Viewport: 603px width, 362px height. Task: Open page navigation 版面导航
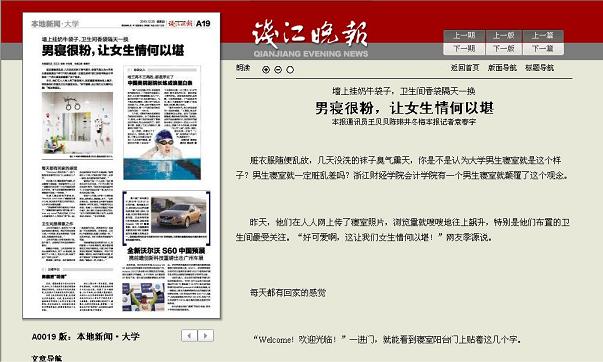click(x=502, y=68)
